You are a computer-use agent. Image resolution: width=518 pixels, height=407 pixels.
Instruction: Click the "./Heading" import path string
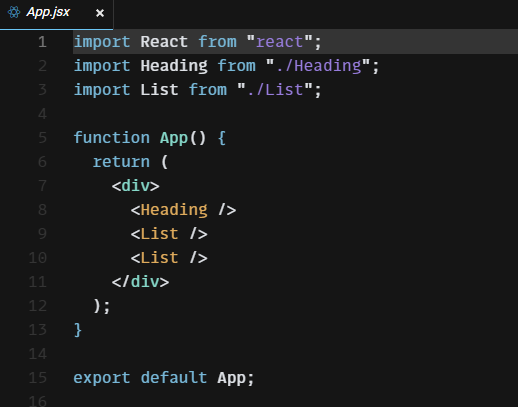[x=318, y=66]
